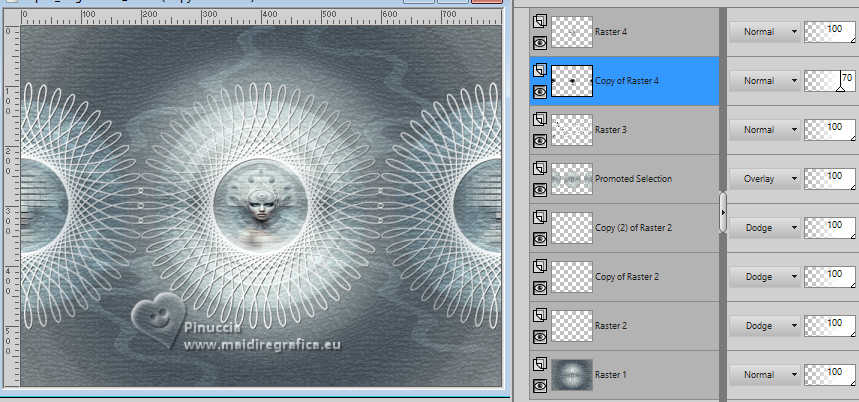Select the layer named Raster 3

pyautogui.click(x=611, y=130)
